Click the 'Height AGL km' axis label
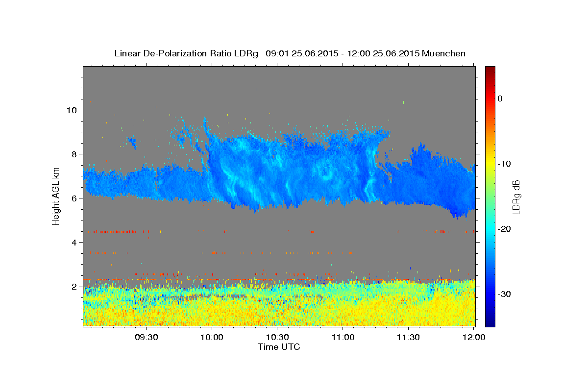The width and height of the screenshot is (588, 392). click(x=56, y=196)
